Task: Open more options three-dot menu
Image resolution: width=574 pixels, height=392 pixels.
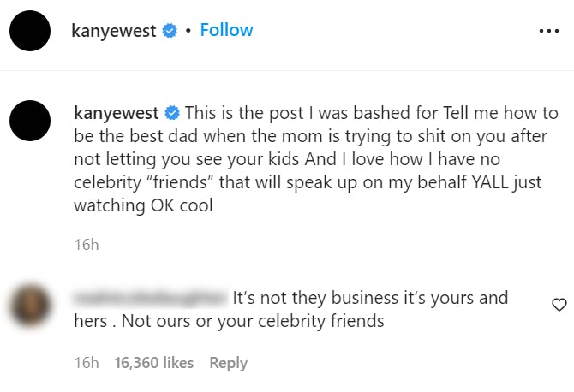Action: pyautogui.click(x=547, y=31)
